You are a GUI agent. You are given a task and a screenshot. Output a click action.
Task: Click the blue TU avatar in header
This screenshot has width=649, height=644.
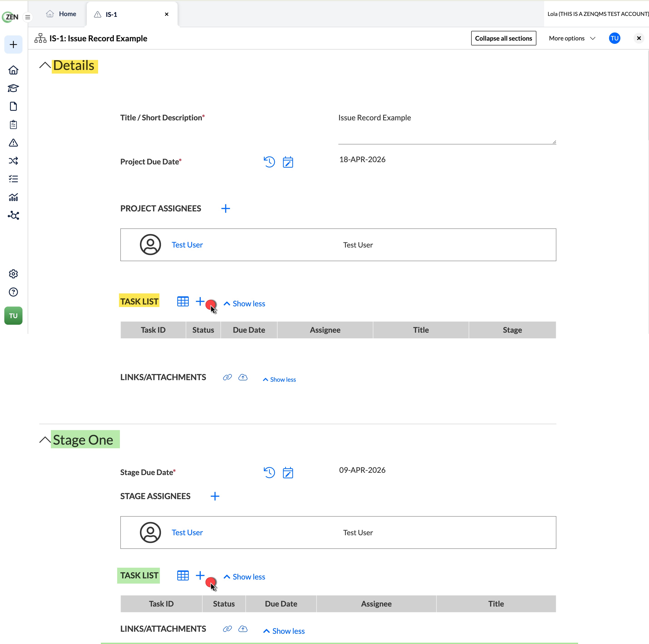click(614, 38)
